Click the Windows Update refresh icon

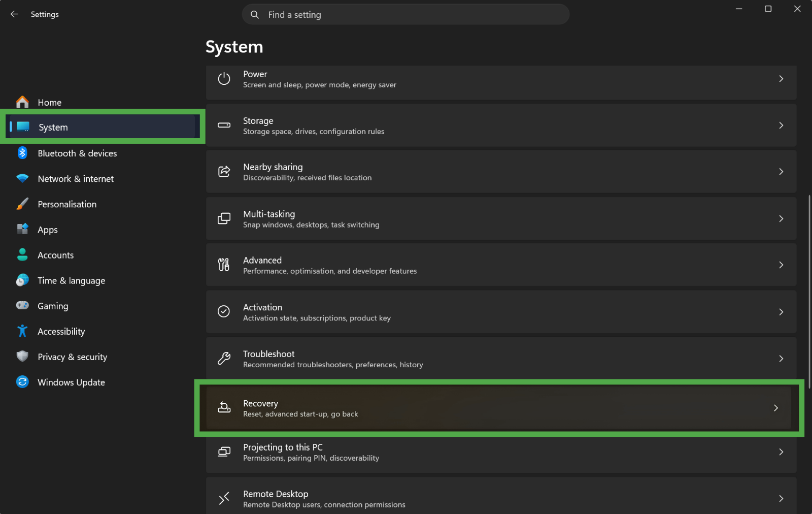tap(22, 381)
